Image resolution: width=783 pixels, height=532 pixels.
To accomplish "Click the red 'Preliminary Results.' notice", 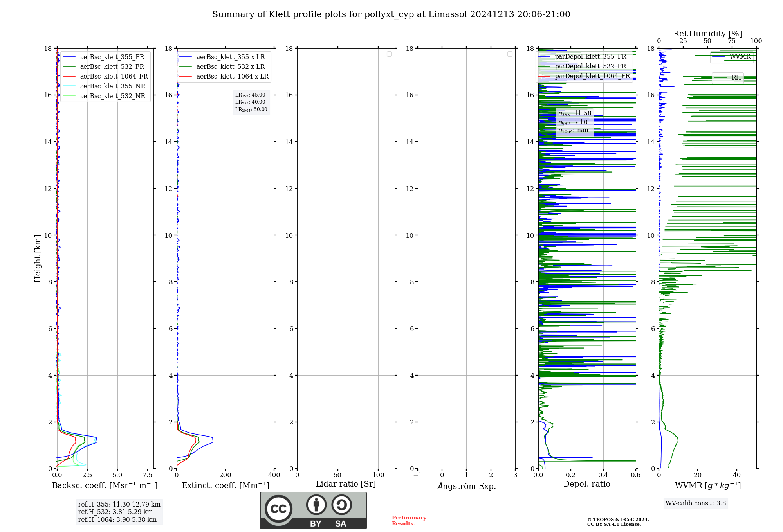I will pyautogui.click(x=409, y=521).
